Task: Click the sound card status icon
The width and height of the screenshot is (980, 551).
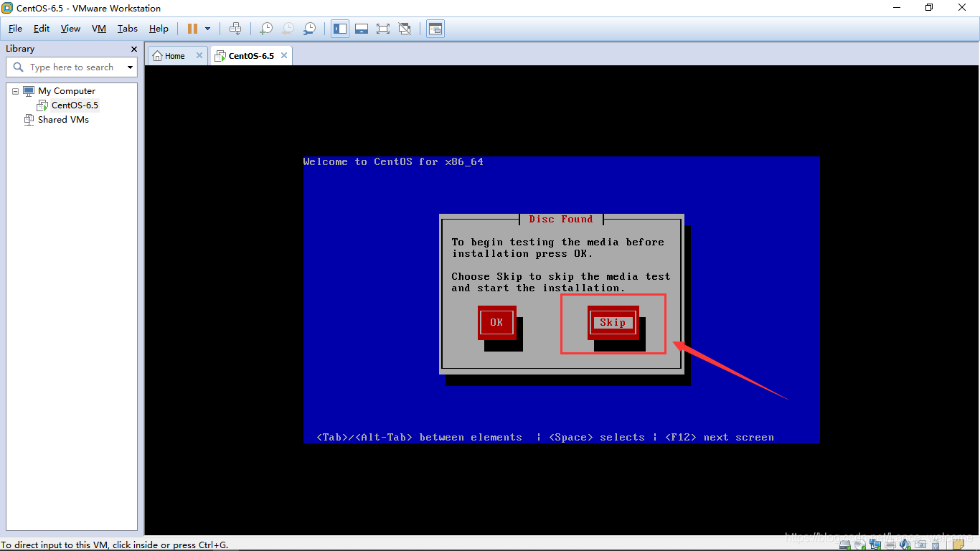Action: click(x=905, y=545)
